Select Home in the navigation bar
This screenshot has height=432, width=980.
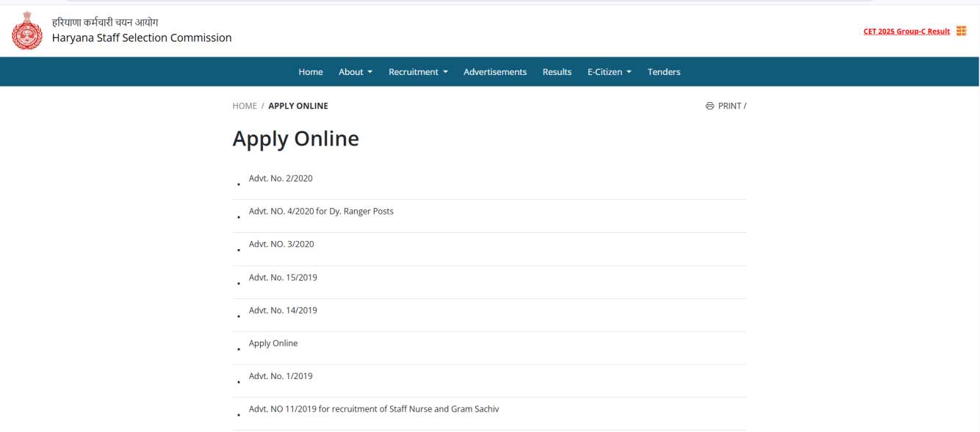point(310,71)
